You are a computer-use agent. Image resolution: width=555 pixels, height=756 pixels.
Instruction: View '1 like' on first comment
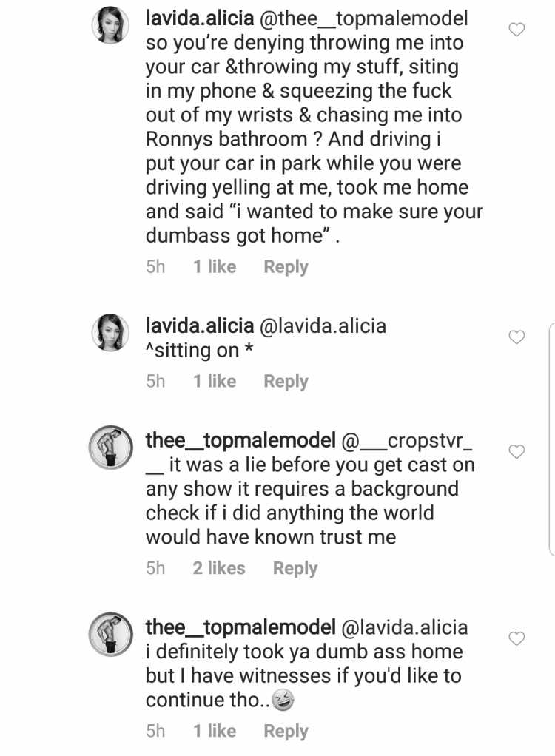(215, 266)
